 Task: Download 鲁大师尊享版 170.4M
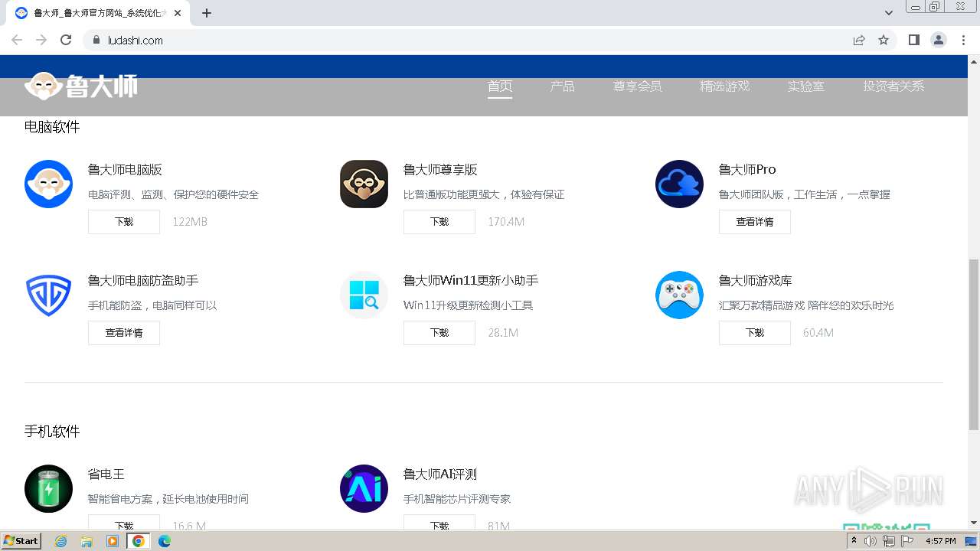439,222
